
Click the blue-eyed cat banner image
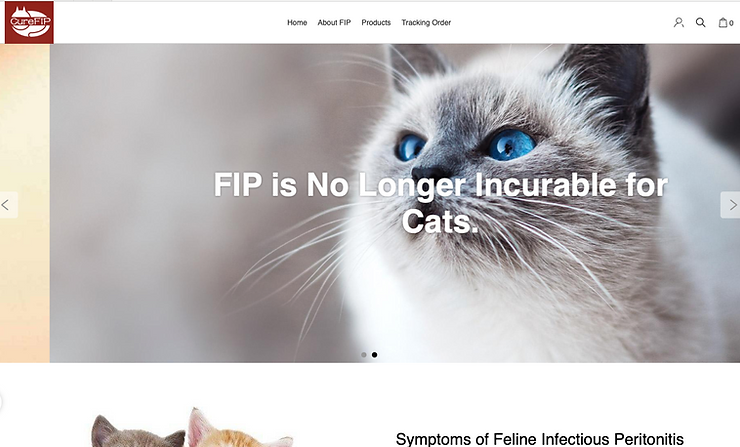point(395,203)
